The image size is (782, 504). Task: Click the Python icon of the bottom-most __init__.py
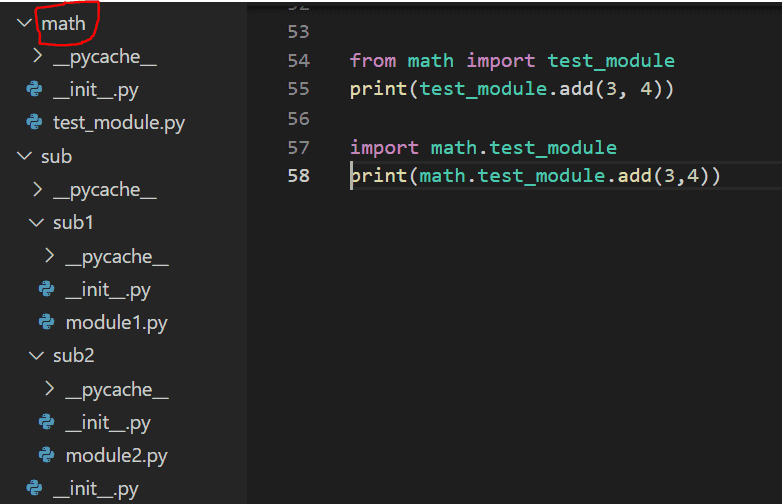pyautogui.click(x=34, y=489)
